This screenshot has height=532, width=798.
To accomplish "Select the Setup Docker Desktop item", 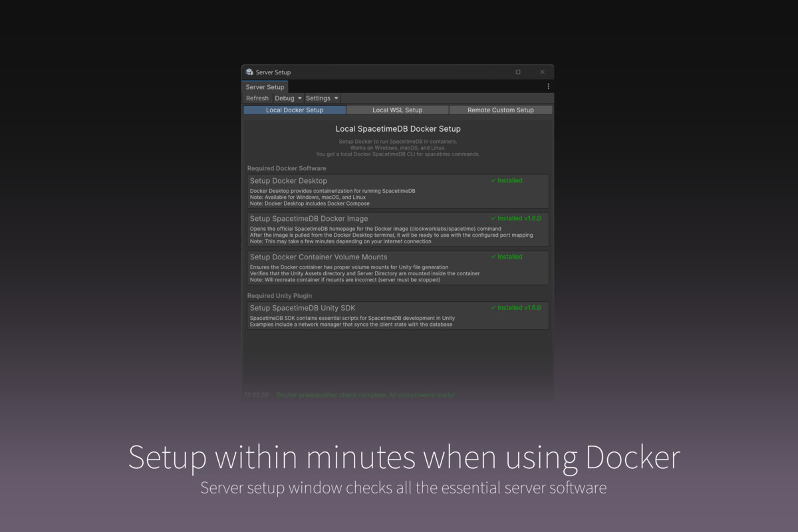I will click(397, 192).
